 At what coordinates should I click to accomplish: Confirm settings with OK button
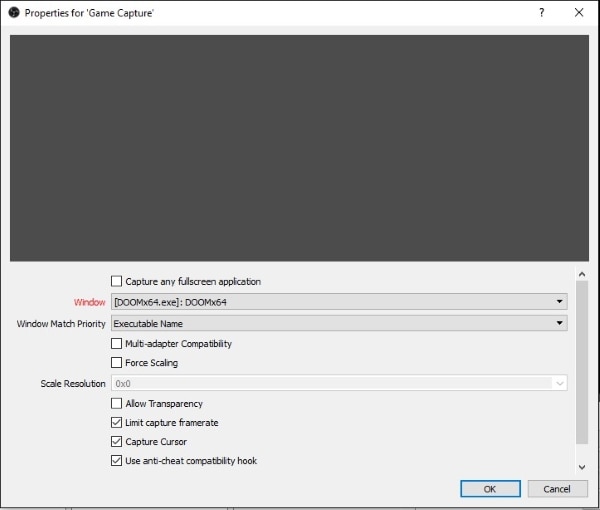click(490, 489)
